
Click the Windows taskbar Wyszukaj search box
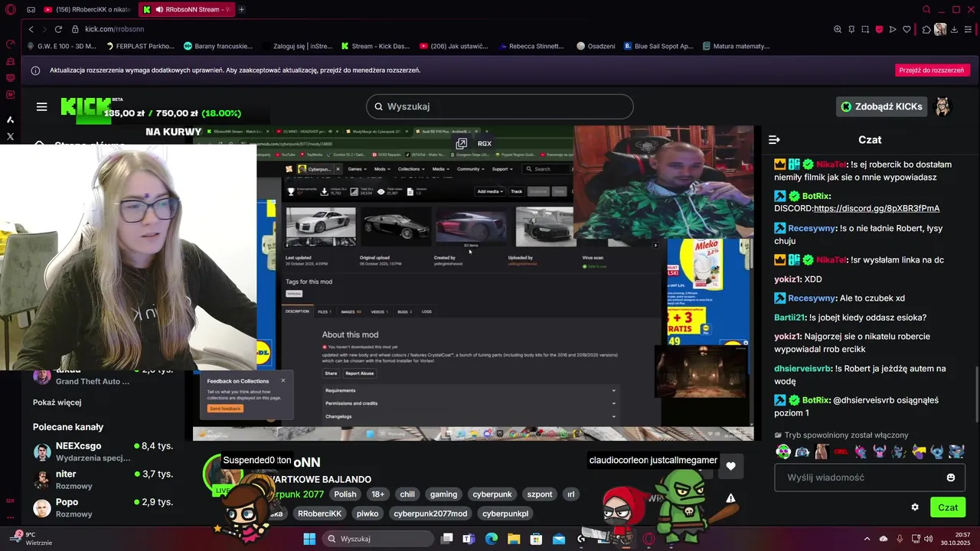pos(378,539)
